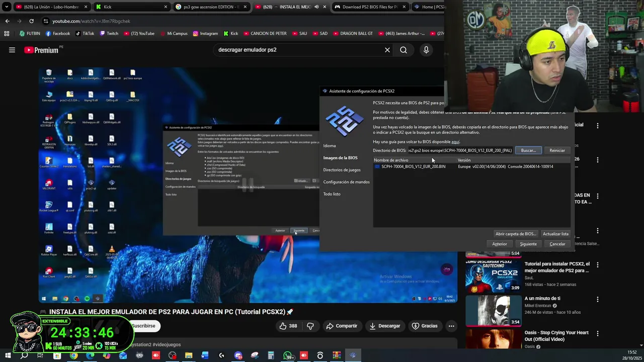The height and width of the screenshot is (362, 644).
Task: Open the DRAGON BALL GT bookmark
Action: 353,34
